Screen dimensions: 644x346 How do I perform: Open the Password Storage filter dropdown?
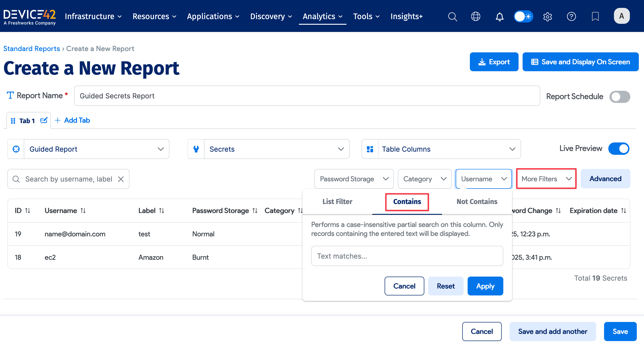click(354, 179)
